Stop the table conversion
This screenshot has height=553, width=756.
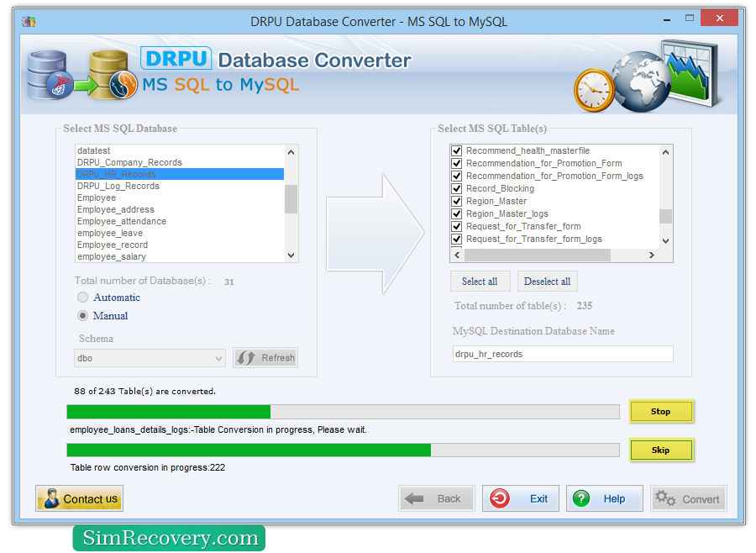pyautogui.click(x=661, y=412)
